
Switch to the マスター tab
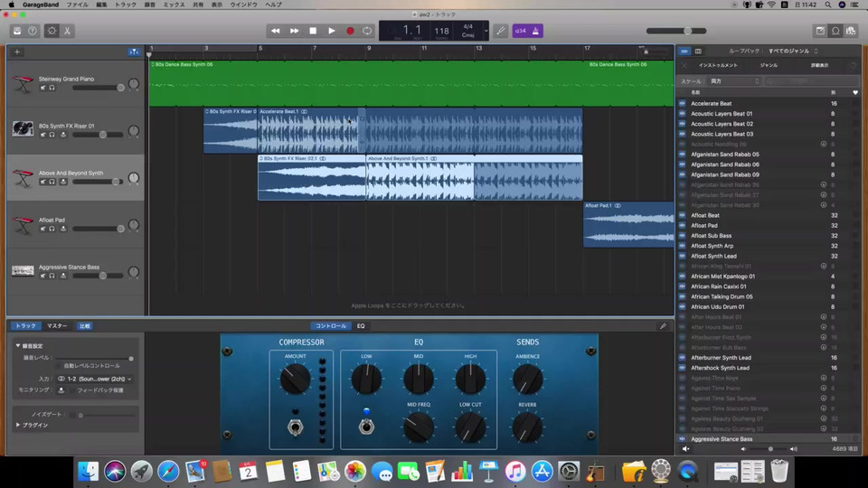(x=57, y=326)
